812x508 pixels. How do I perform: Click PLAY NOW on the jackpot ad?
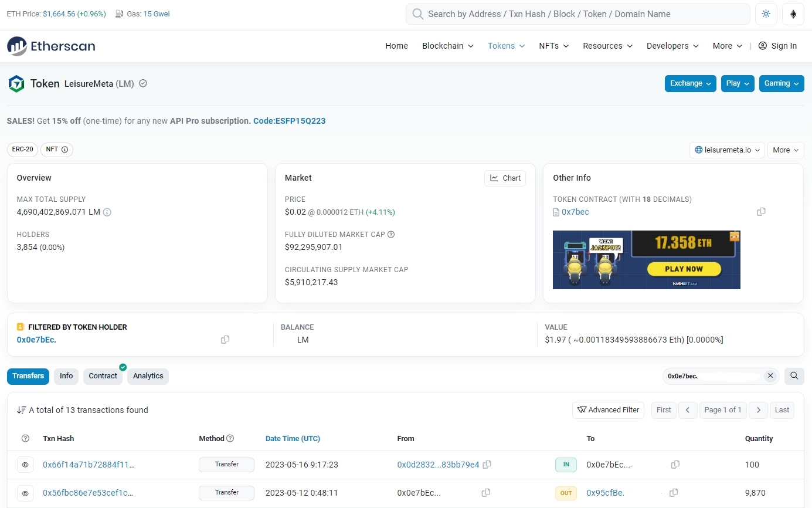[x=684, y=269]
